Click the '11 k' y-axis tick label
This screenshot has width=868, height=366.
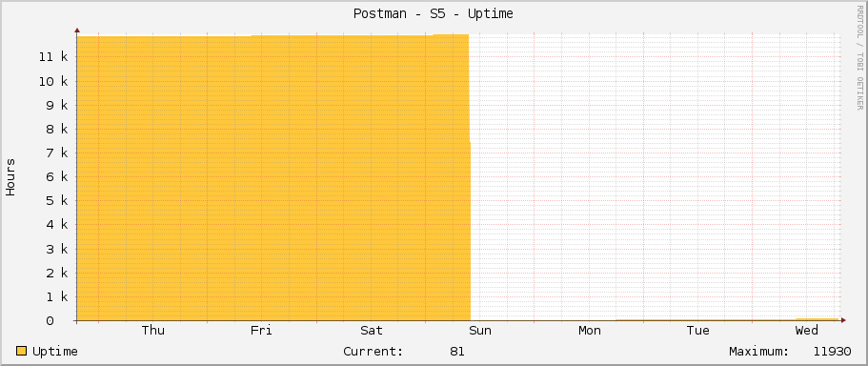pos(53,57)
